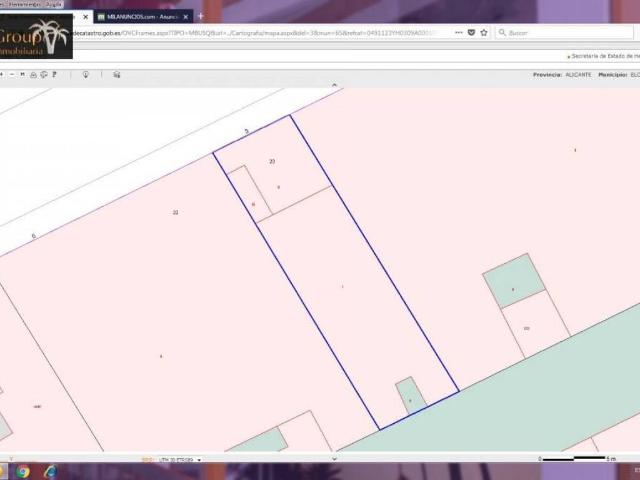Expand the address bar history dropdown arrow

(x=457, y=32)
